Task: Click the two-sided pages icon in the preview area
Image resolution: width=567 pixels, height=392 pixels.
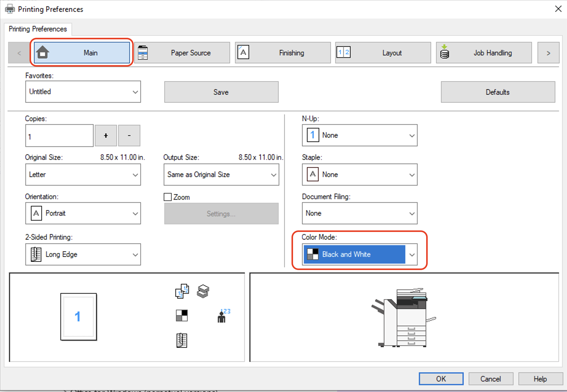Action: coord(182,291)
